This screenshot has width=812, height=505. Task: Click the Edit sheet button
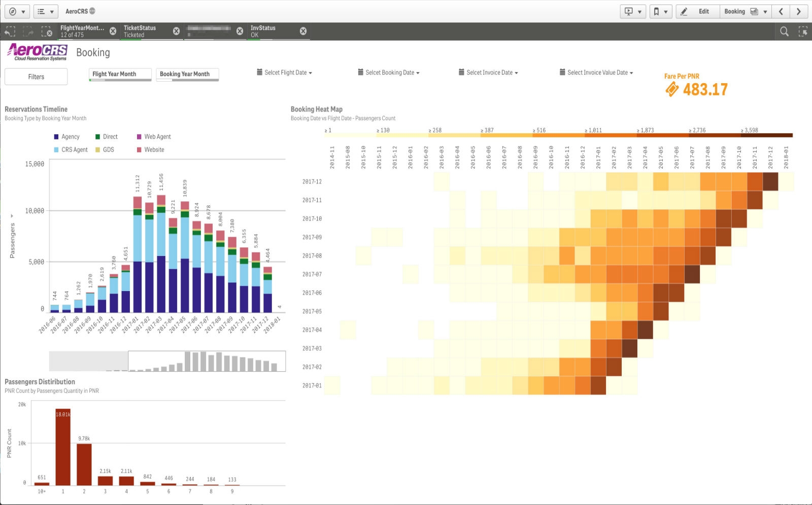(x=698, y=11)
